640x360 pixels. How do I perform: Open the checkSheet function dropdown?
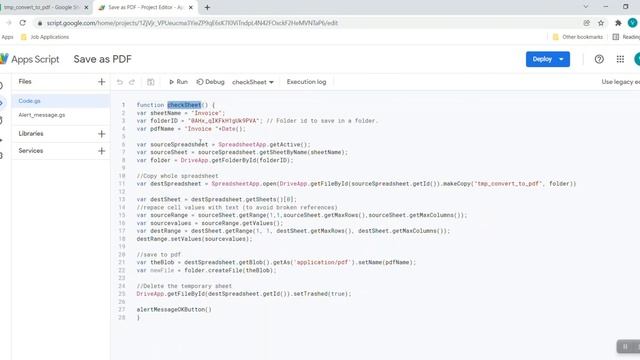pos(253,82)
